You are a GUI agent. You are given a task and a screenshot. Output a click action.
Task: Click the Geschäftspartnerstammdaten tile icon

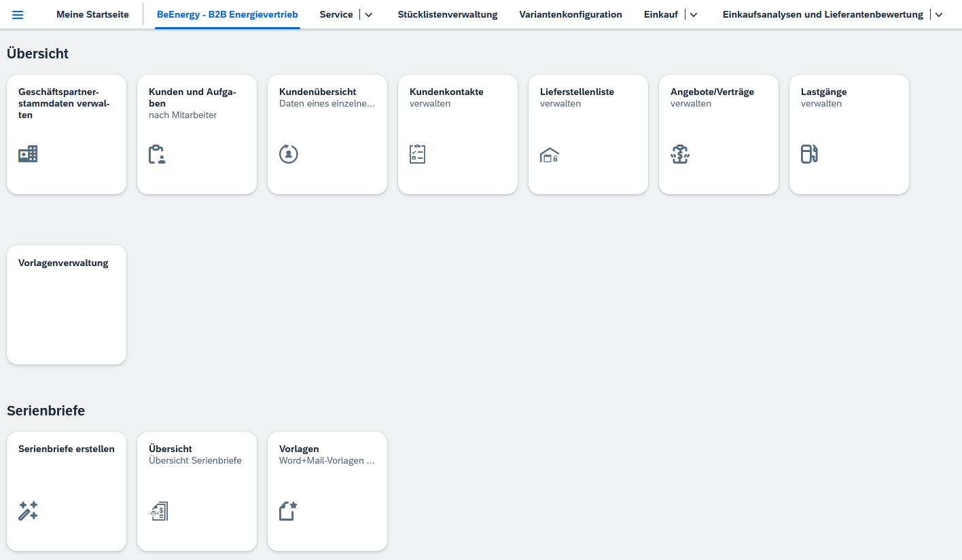pos(28,154)
